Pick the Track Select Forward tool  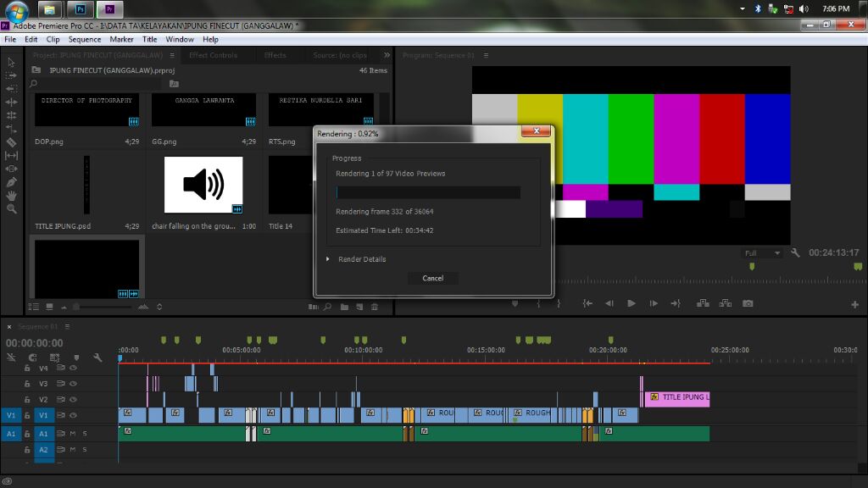point(11,75)
